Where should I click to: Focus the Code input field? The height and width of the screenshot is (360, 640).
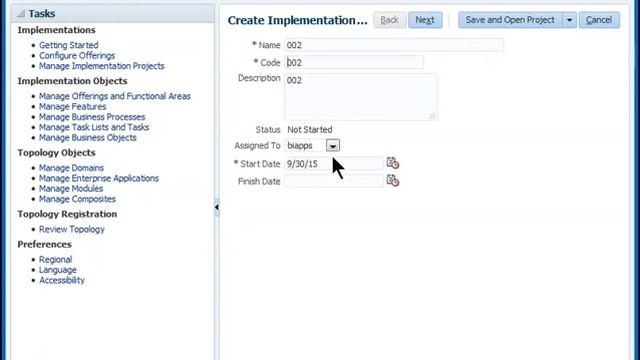353,62
